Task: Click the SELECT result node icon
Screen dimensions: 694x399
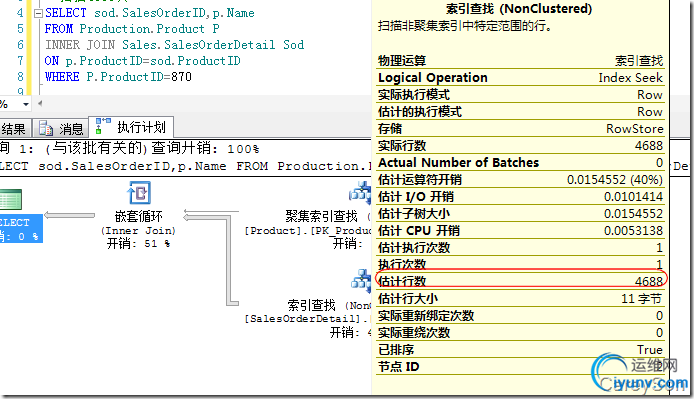Action: 11,199
